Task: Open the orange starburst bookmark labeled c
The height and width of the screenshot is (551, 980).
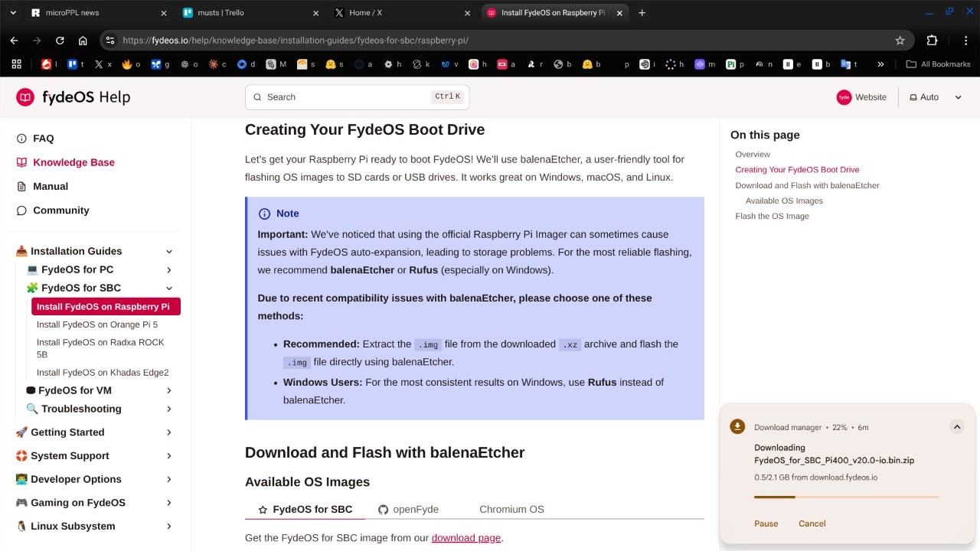Action: click(x=217, y=64)
